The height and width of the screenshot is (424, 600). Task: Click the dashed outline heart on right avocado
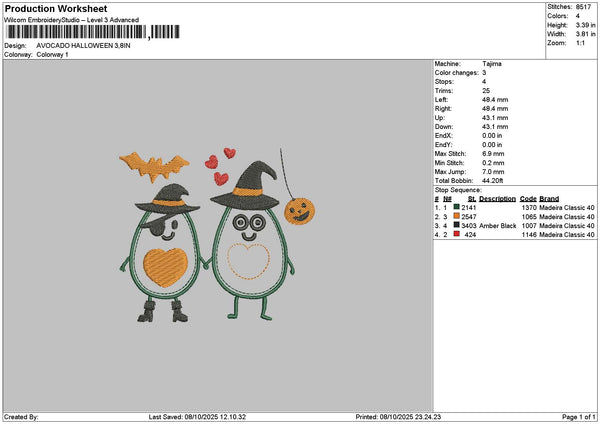click(x=248, y=261)
